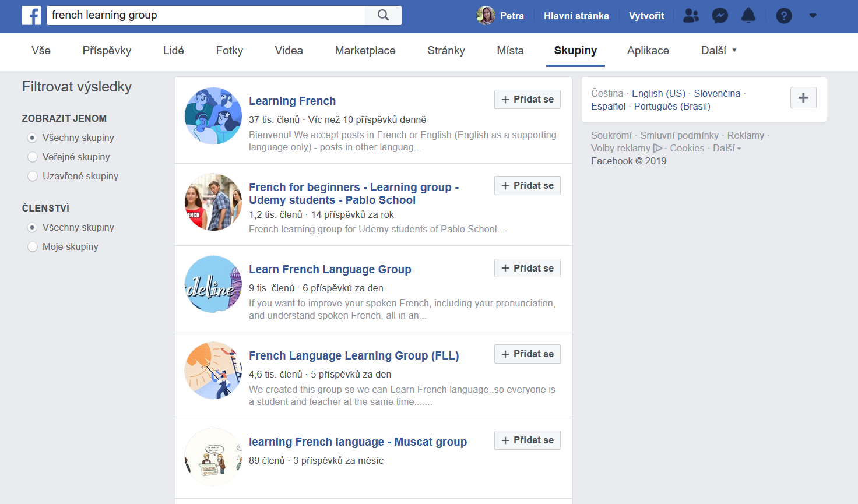Click the plus button to add a language
Viewport: 858px width, 504px height.
pyautogui.click(x=803, y=98)
